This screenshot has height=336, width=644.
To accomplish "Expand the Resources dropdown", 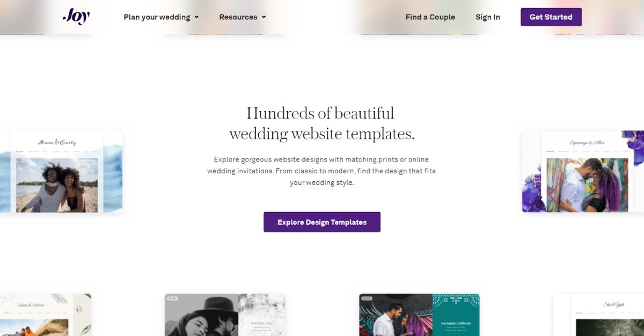I will 238,17.
